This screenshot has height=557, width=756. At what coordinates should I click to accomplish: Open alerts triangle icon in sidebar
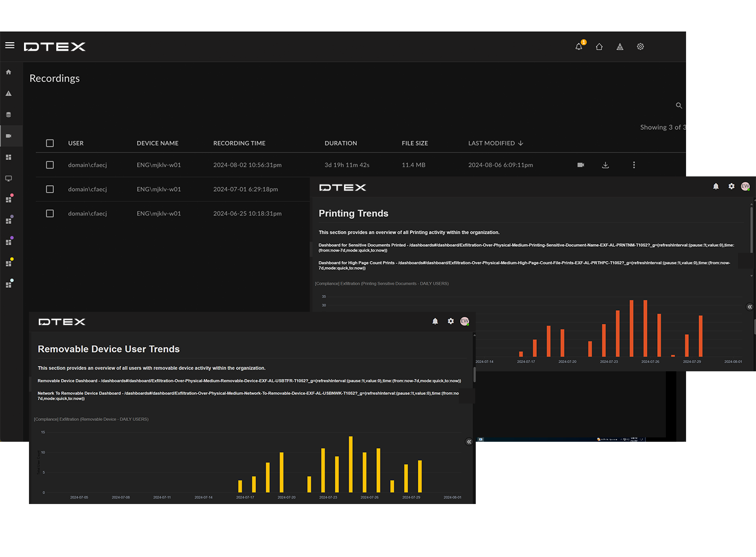tap(8, 93)
